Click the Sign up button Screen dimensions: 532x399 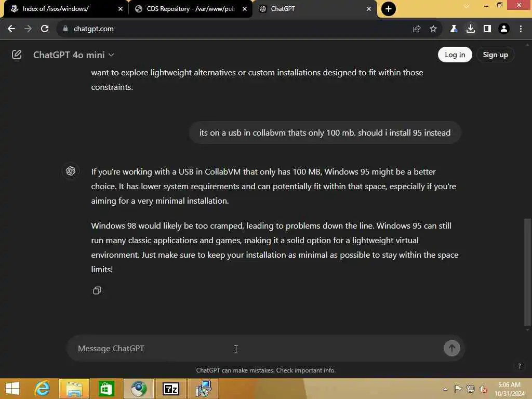(495, 55)
